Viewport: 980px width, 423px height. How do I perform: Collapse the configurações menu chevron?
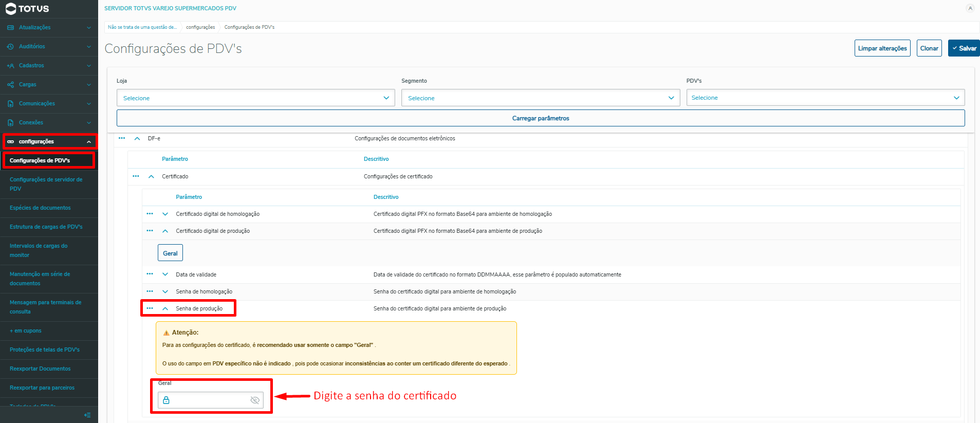tap(89, 142)
